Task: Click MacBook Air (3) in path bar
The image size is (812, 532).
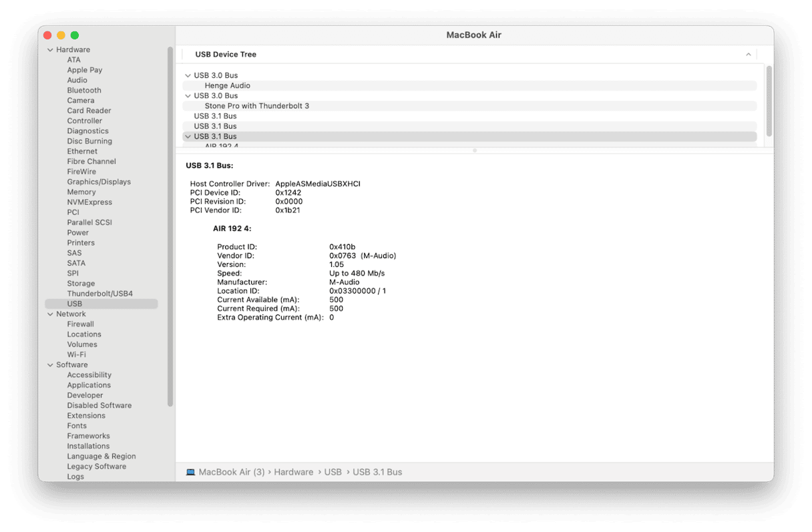Action: (232, 472)
